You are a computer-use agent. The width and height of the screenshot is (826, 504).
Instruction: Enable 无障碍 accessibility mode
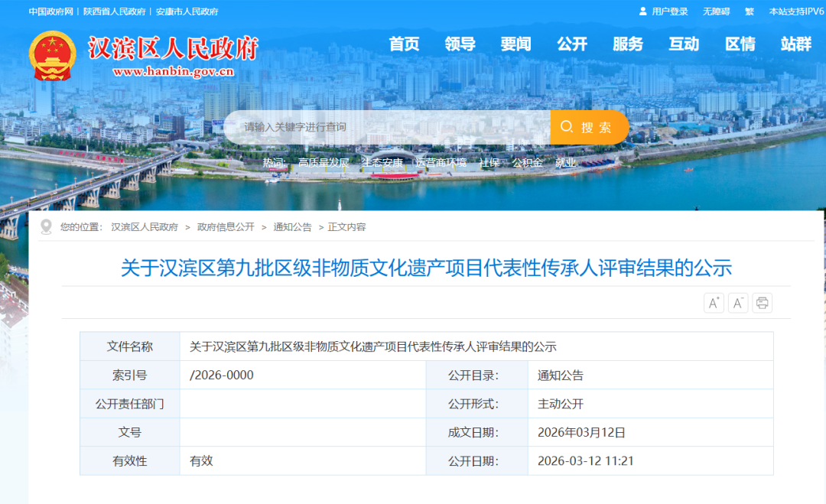pos(716,11)
